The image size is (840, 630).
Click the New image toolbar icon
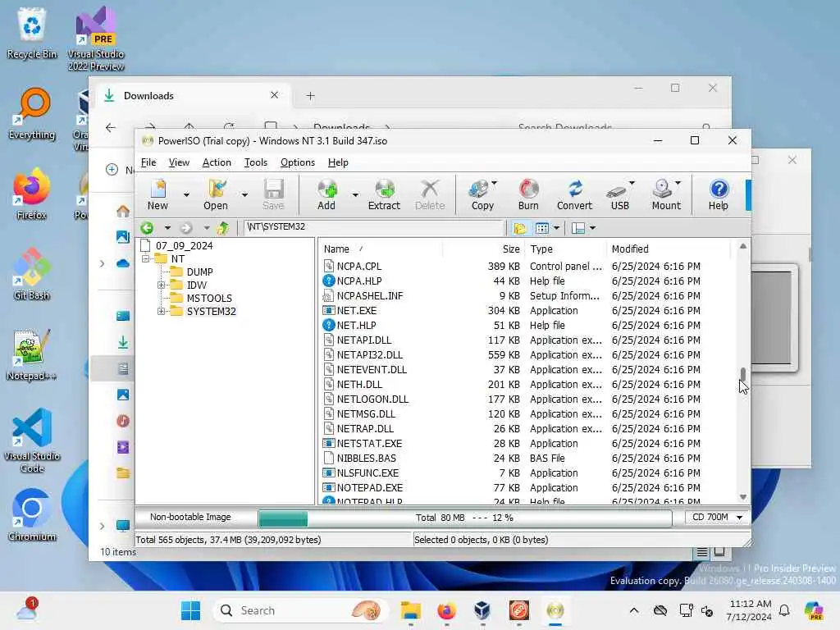[158, 194]
